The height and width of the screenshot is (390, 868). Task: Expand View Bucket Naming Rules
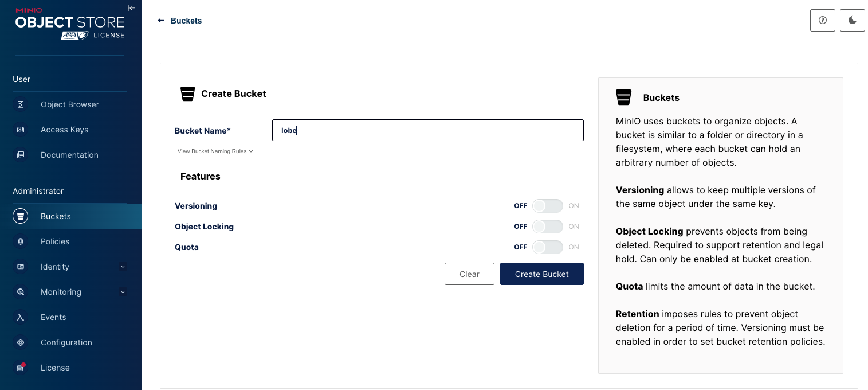(215, 151)
